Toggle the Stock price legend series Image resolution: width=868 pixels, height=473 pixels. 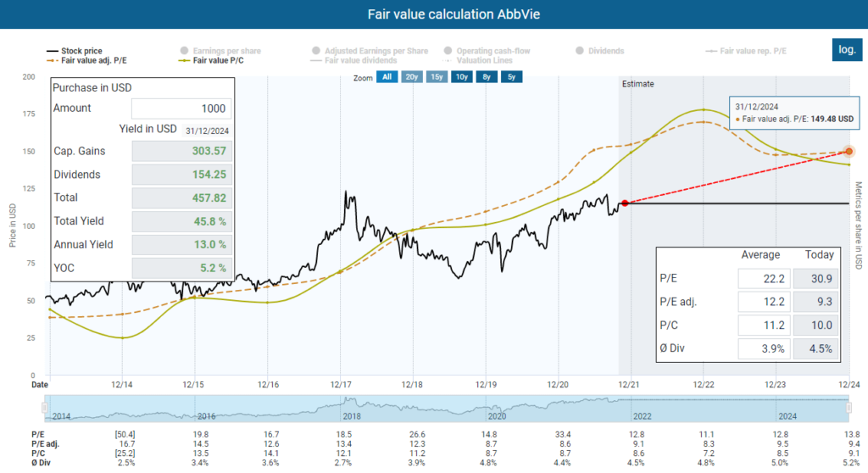pyautogui.click(x=75, y=50)
